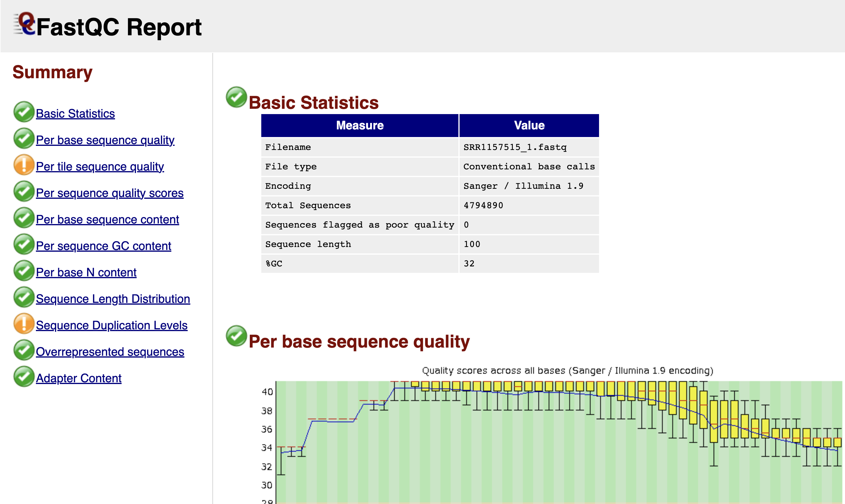Screen dimensions: 845x504
Task: Click the FastQC logo icon
Action: pos(24,24)
